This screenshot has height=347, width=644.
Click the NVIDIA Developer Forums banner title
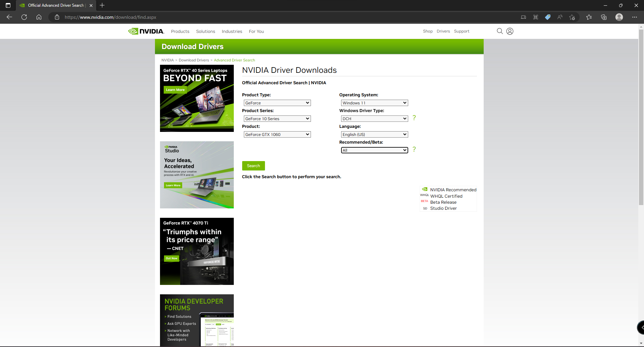pos(194,305)
